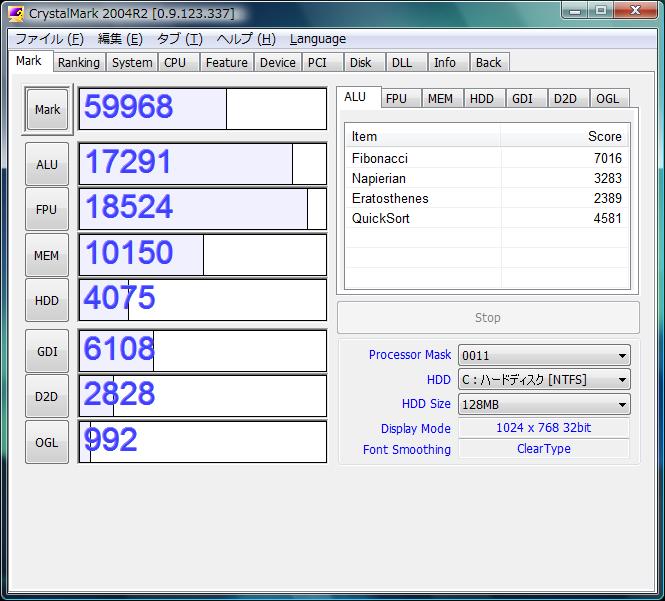Switch to the Device tab

(278, 62)
